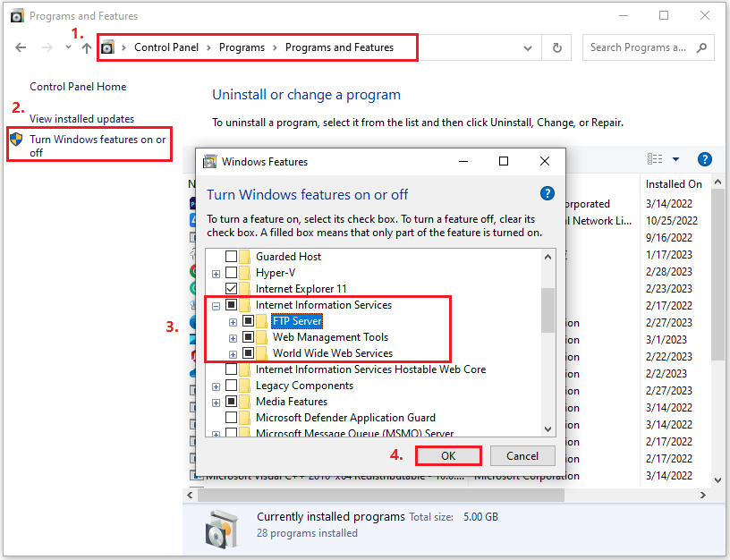Check Internet Information Services Hostable Web Core
The height and width of the screenshot is (560, 730).
(x=232, y=369)
